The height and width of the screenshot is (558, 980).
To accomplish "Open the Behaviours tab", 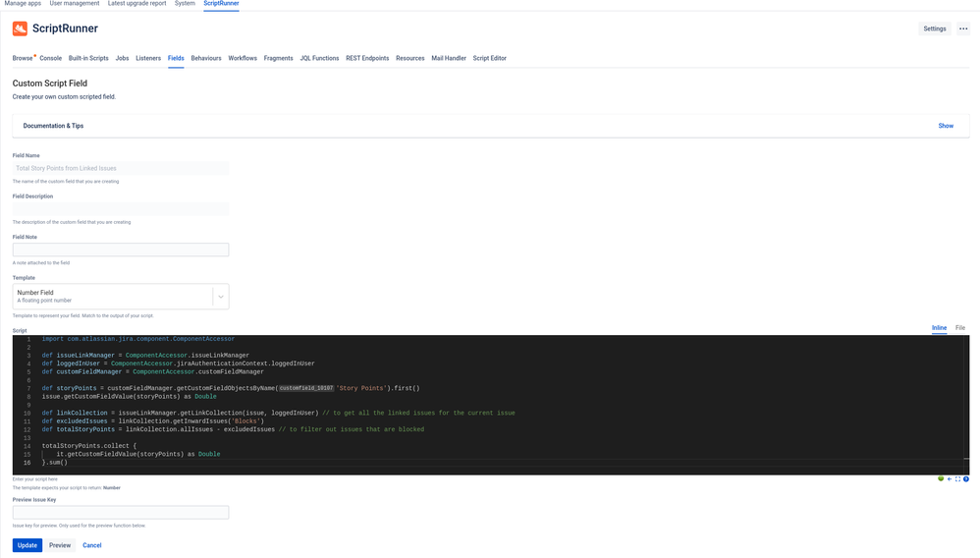I will (206, 58).
